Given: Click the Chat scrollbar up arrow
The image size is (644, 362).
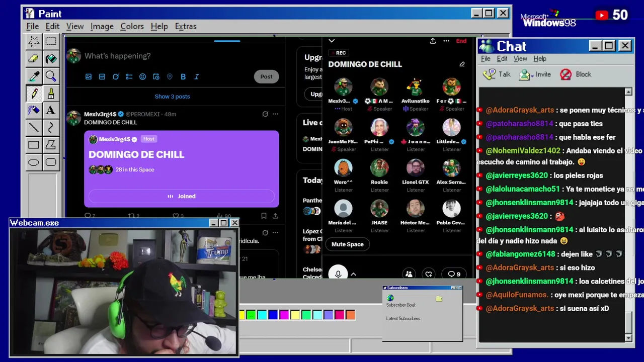Looking at the screenshot, I should 628,92.
